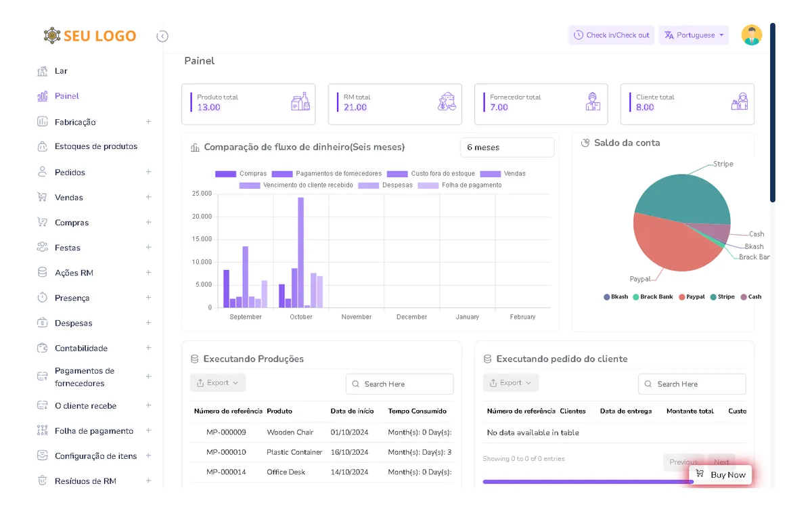812x511 pixels.
Task: Click the Cliente total card icon
Action: pyautogui.click(x=739, y=102)
